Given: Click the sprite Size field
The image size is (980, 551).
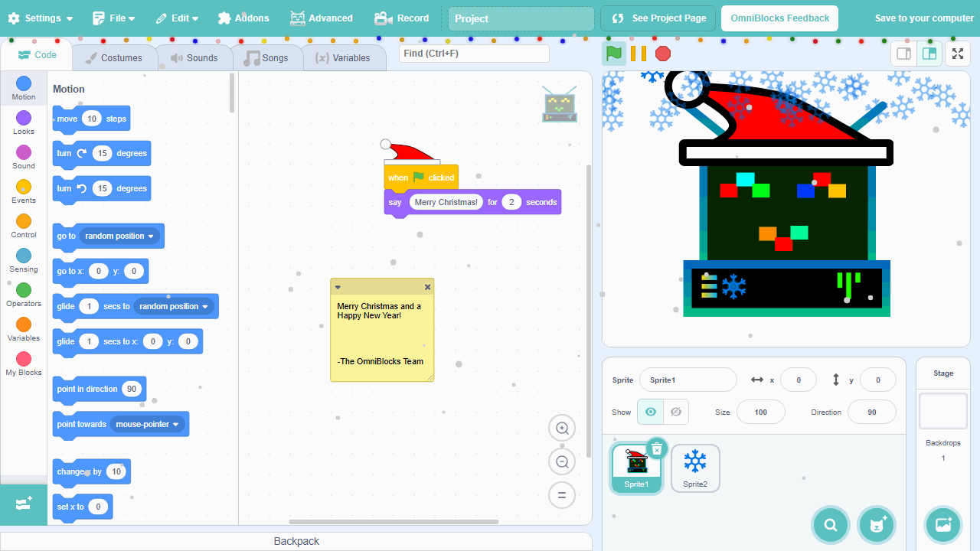Looking at the screenshot, I should [x=761, y=412].
